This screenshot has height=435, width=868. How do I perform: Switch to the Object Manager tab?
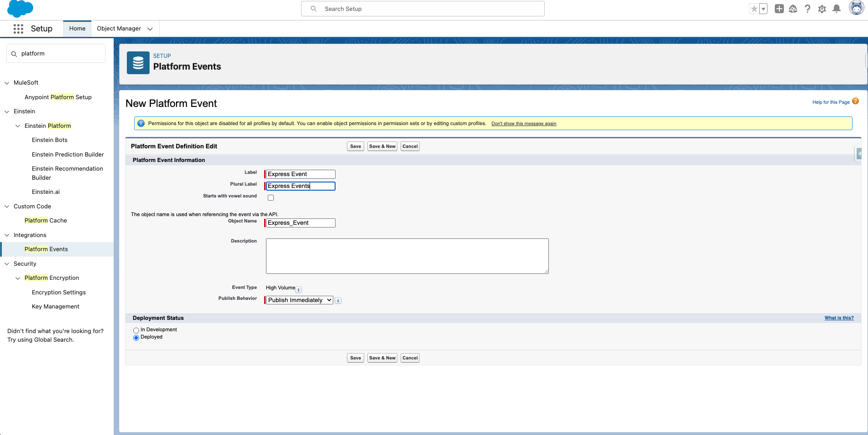click(119, 29)
